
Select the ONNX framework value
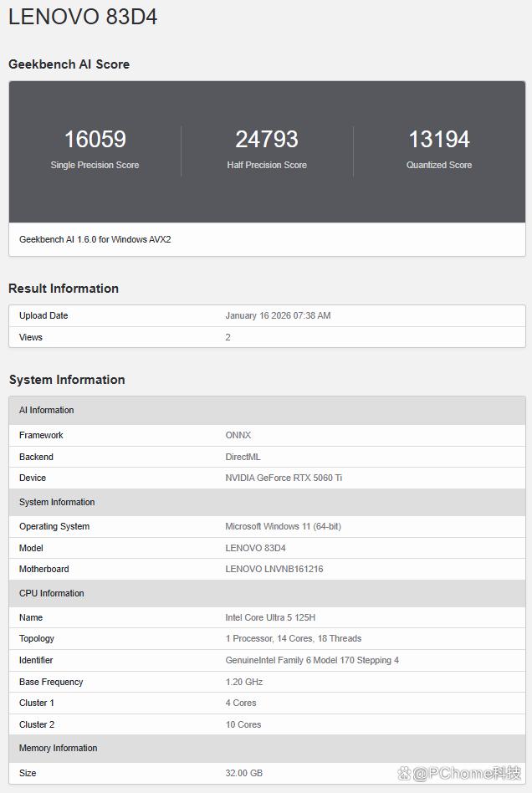click(x=238, y=435)
